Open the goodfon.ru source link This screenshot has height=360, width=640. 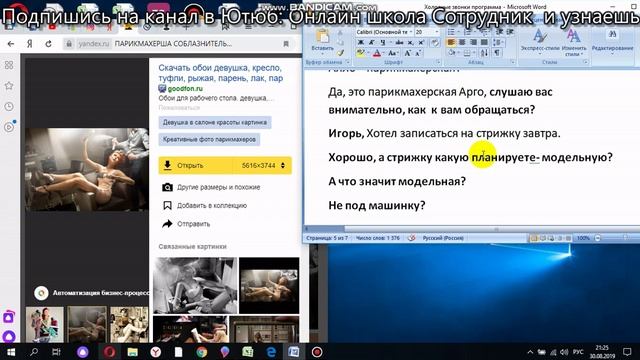(185, 89)
